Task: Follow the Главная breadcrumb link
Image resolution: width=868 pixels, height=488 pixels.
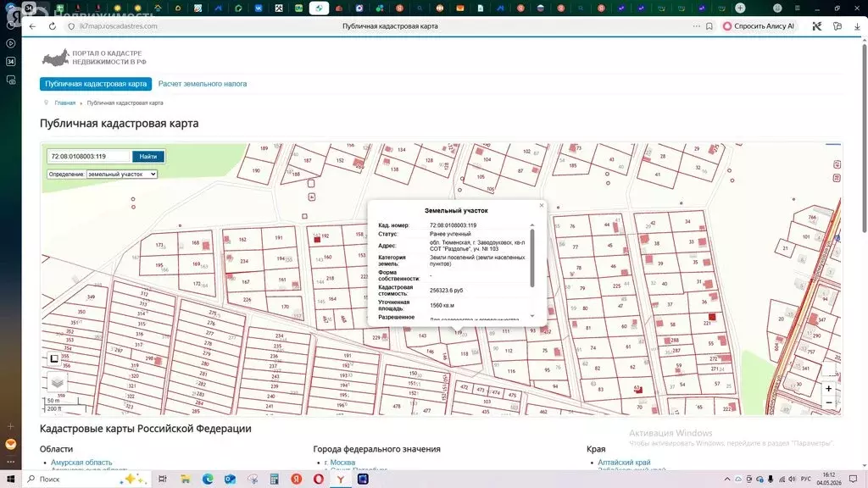Action: coord(64,103)
